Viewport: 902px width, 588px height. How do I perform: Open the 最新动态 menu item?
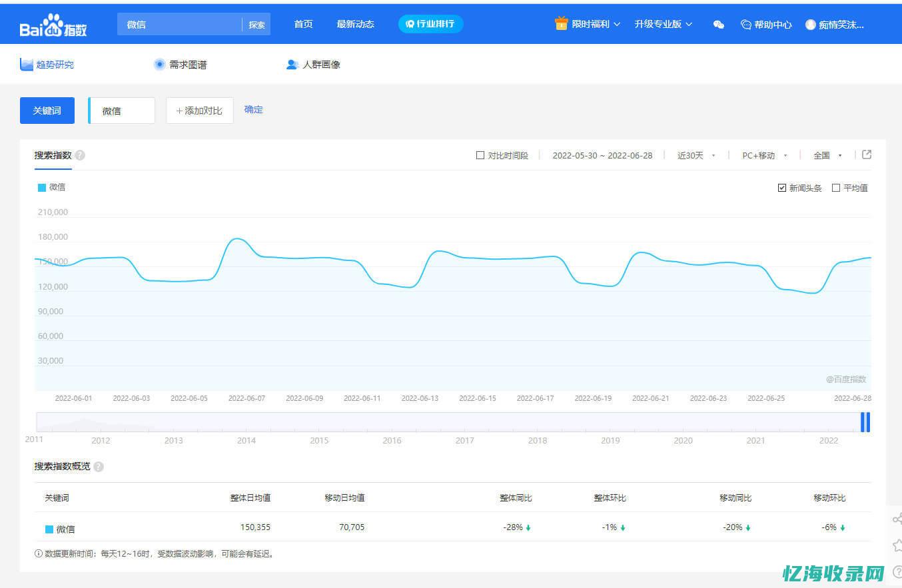[x=356, y=24]
